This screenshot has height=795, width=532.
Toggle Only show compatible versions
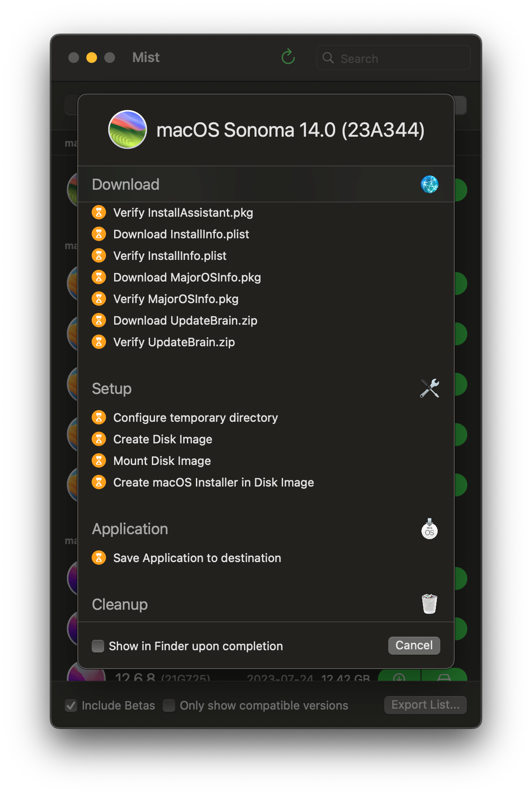[x=169, y=706]
